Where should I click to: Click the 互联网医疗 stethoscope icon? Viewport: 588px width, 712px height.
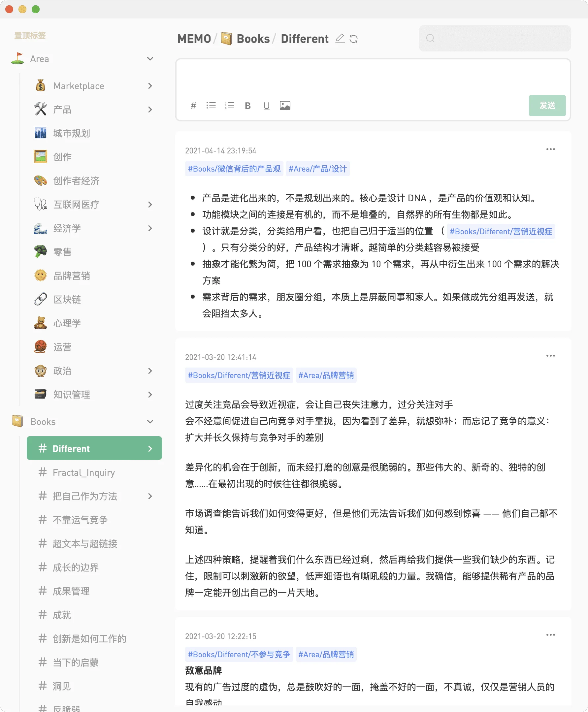41,204
